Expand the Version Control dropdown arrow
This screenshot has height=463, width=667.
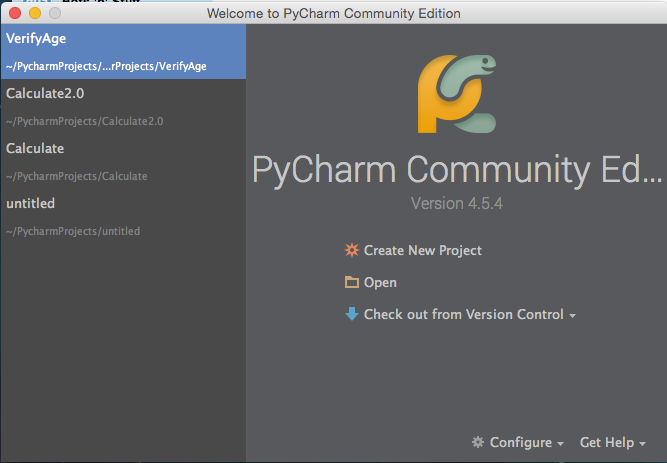pyautogui.click(x=573, y=316)
